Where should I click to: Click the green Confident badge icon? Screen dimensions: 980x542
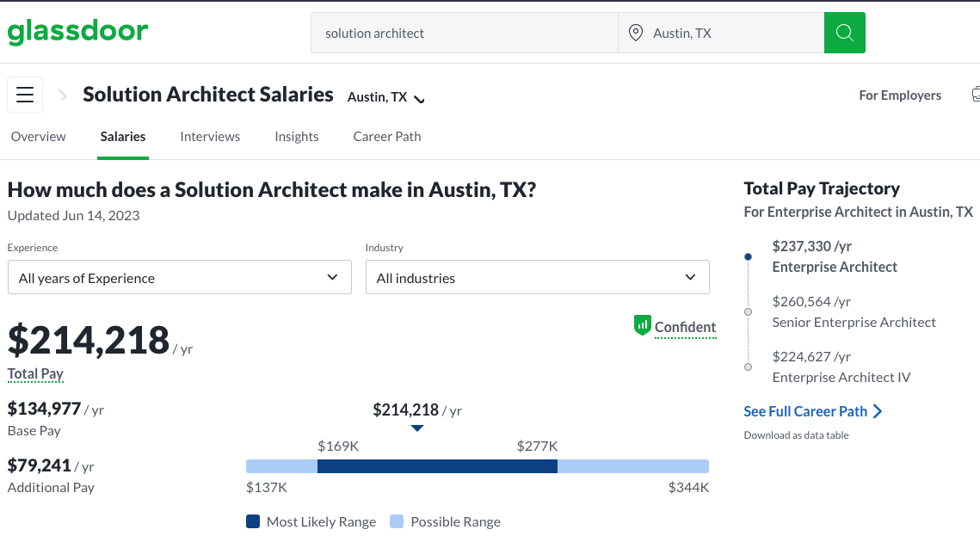642,325
